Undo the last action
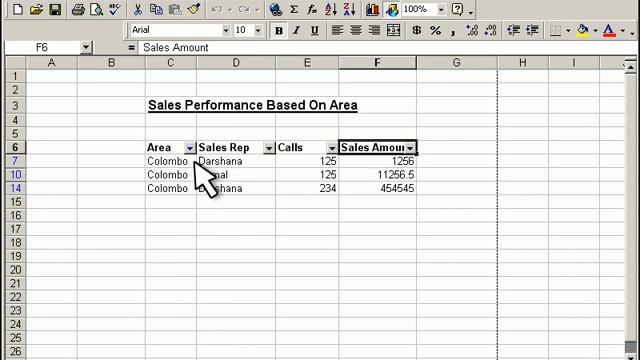Image resolution: width=640 pixels, height=360 pixels. (x=217, y=9)
